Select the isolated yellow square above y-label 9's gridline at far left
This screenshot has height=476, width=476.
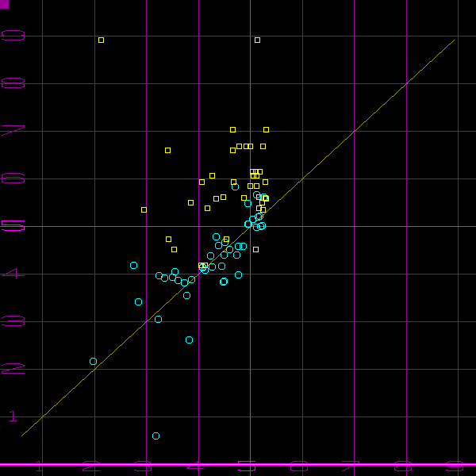(101, 40)
